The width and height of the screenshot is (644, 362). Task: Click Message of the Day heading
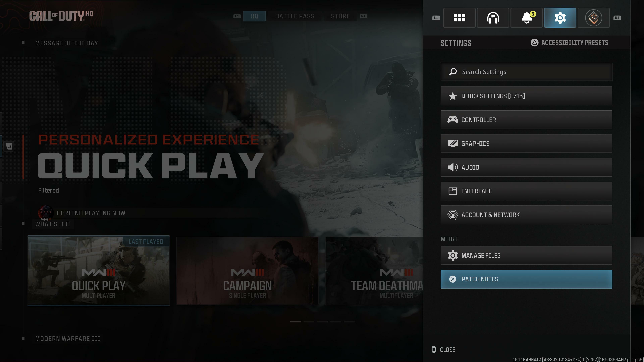67,43
